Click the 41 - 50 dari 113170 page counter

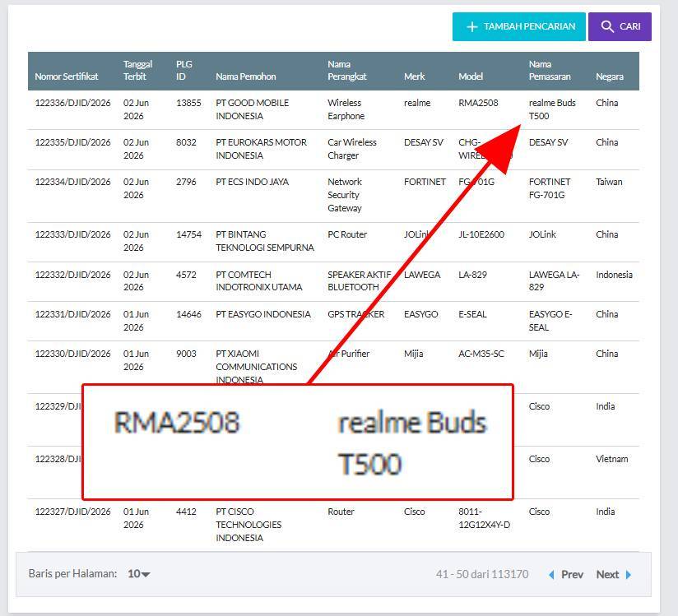click(x=481, y=574)
